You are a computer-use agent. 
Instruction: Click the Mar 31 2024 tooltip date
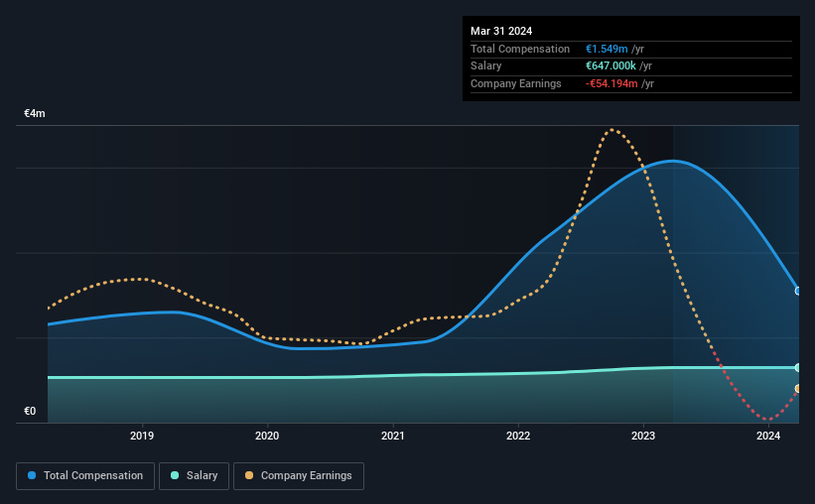501,31
